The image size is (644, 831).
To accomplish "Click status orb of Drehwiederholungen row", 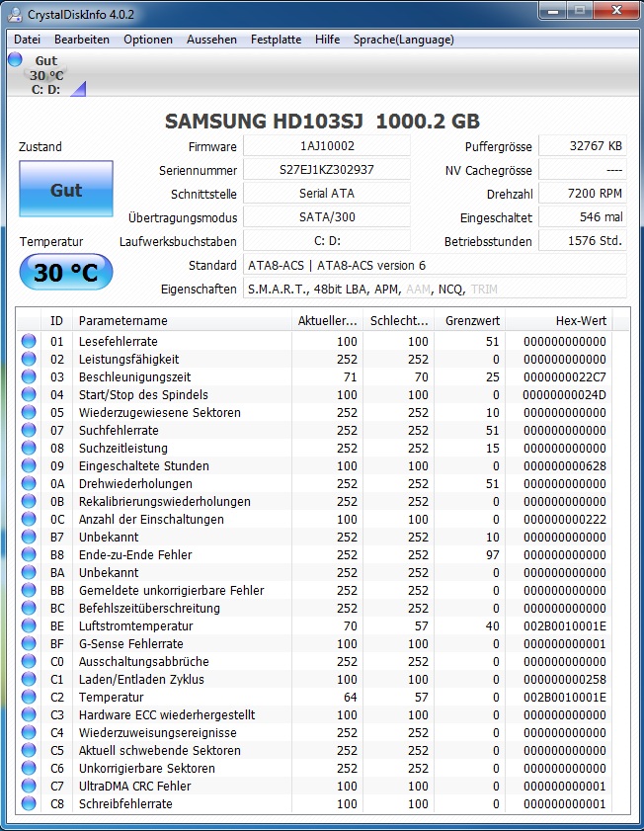I will [x=29, y=483].
